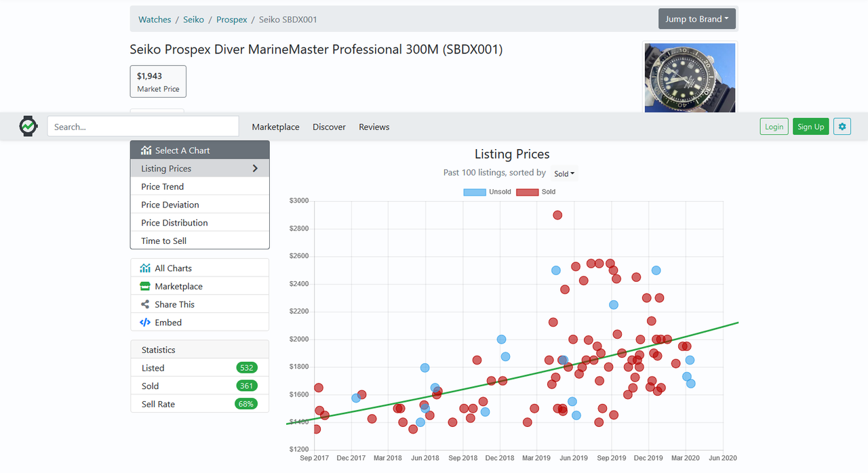Click the Login button
Screen dimensions: 868x473
click(774, 127)
